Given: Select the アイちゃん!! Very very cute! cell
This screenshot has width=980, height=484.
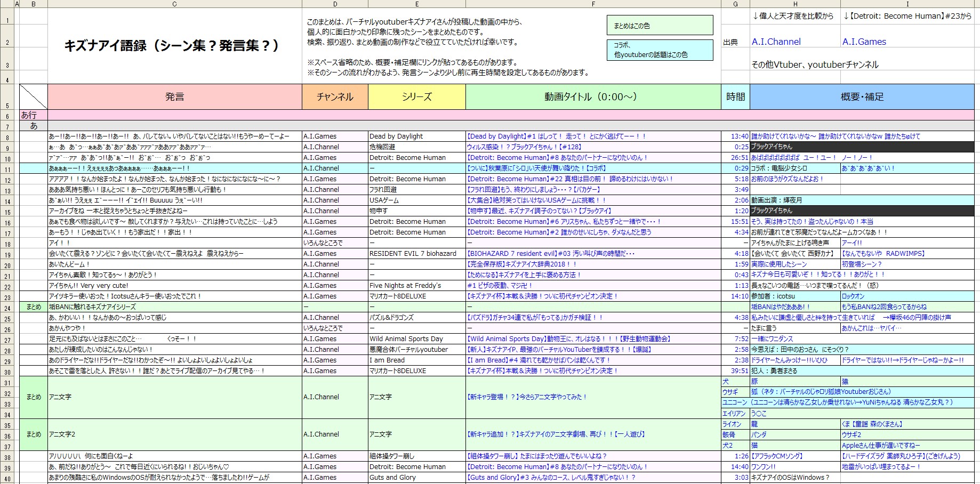Looking at the screenshot, I should 174,286.
